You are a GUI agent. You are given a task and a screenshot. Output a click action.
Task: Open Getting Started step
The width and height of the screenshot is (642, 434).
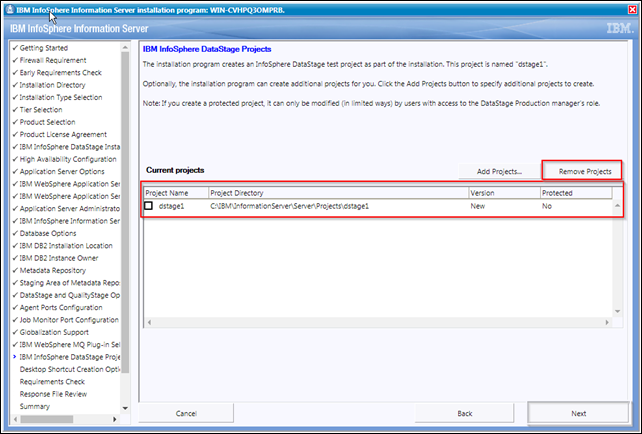tap(43, 48)
